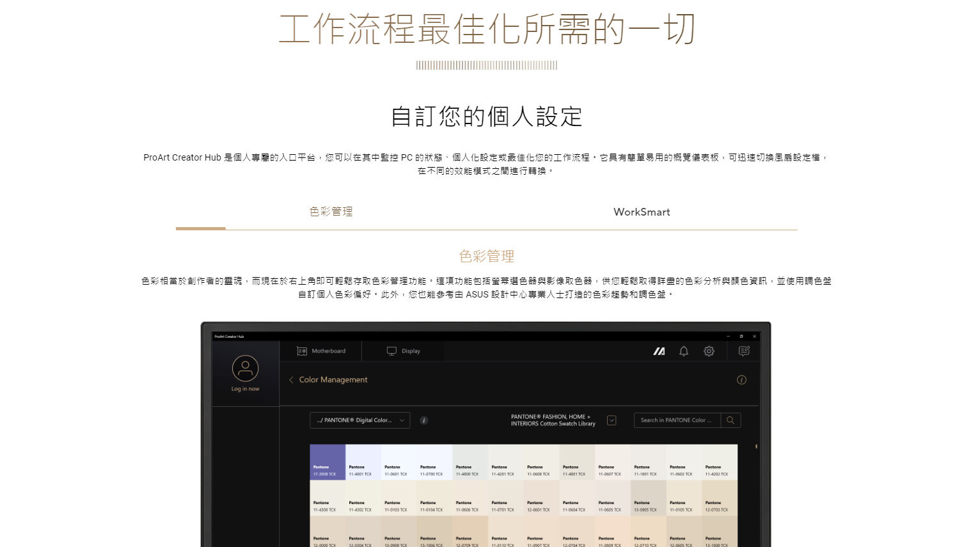Click PANTONE FASHION, HOME + INTERIORS library label
Screen dimensions: 980x547
[x=553, y=420]
